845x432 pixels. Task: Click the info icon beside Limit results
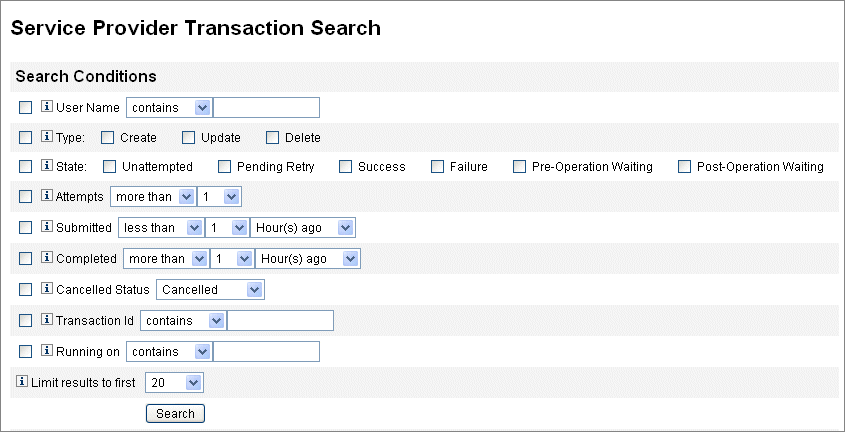23,382
